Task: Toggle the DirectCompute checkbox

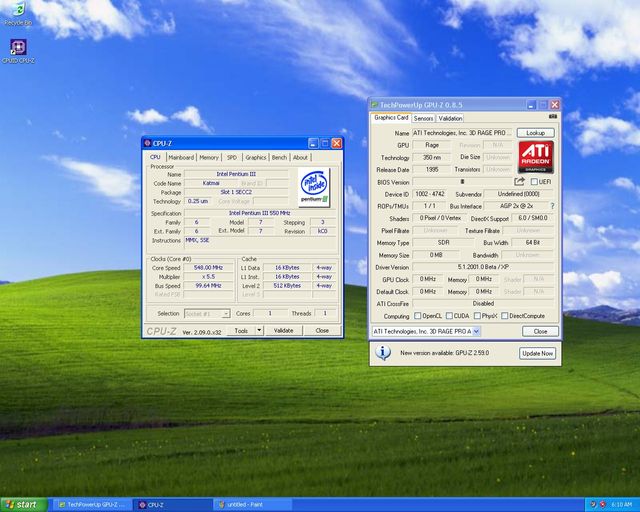Action: point(504,316)
